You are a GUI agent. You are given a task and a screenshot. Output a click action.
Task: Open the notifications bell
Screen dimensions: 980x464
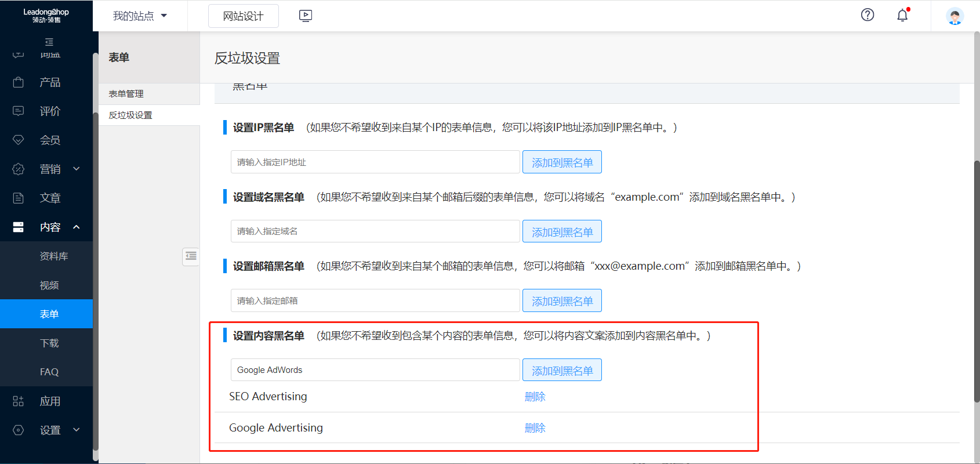click(x=902, y=15)
